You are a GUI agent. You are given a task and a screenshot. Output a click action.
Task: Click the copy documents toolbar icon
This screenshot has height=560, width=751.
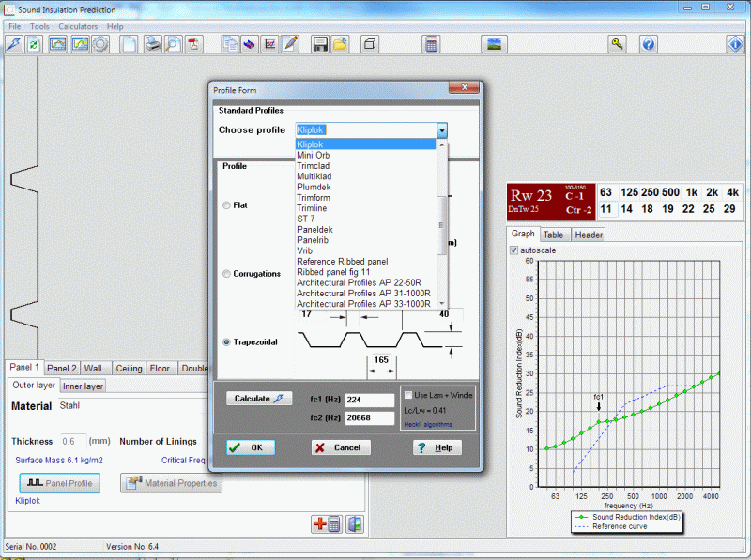230,44
